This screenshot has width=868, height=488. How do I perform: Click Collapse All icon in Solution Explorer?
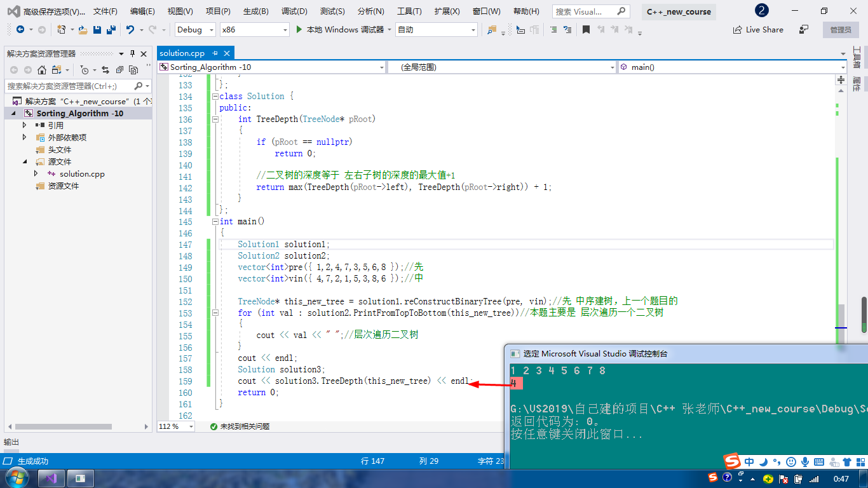[119, 70]
